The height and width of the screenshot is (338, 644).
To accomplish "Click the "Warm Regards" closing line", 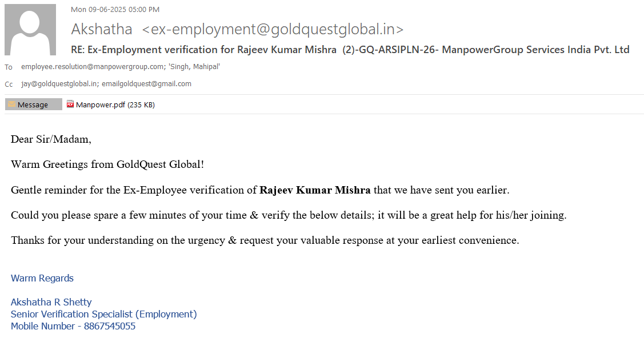I will [42, 278].
